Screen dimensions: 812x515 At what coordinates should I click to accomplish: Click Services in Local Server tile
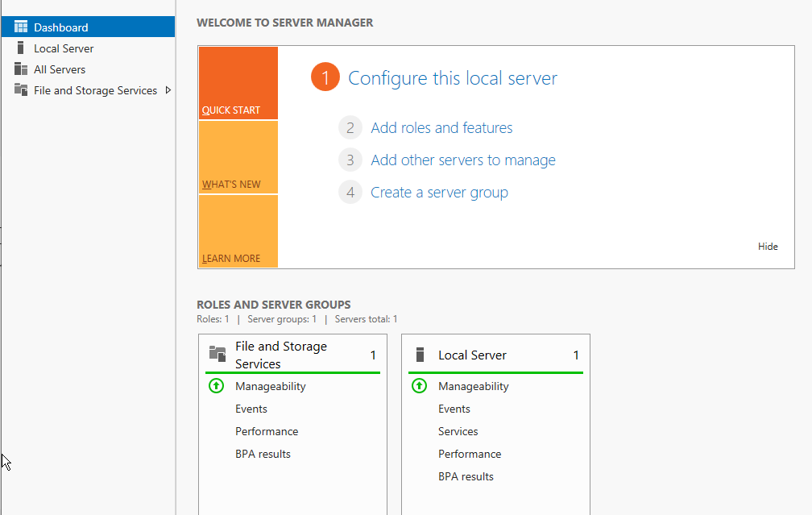tap(458, 431)
